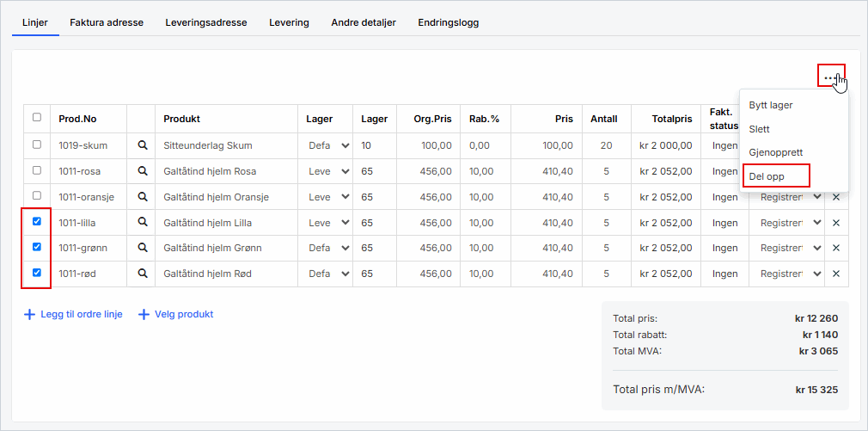Switch to the Leveringsadresse tab
The image size is (868, 431).
tap(206, 22)
